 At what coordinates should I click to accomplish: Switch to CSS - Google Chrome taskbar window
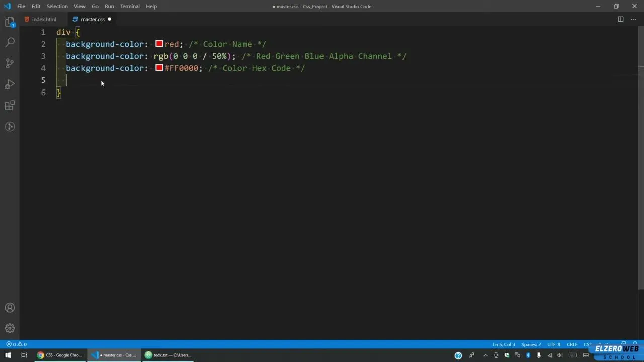[59, 355]
